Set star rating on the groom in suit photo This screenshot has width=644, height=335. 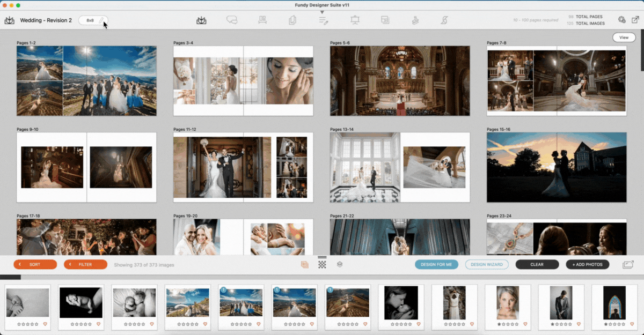[562, 324]
